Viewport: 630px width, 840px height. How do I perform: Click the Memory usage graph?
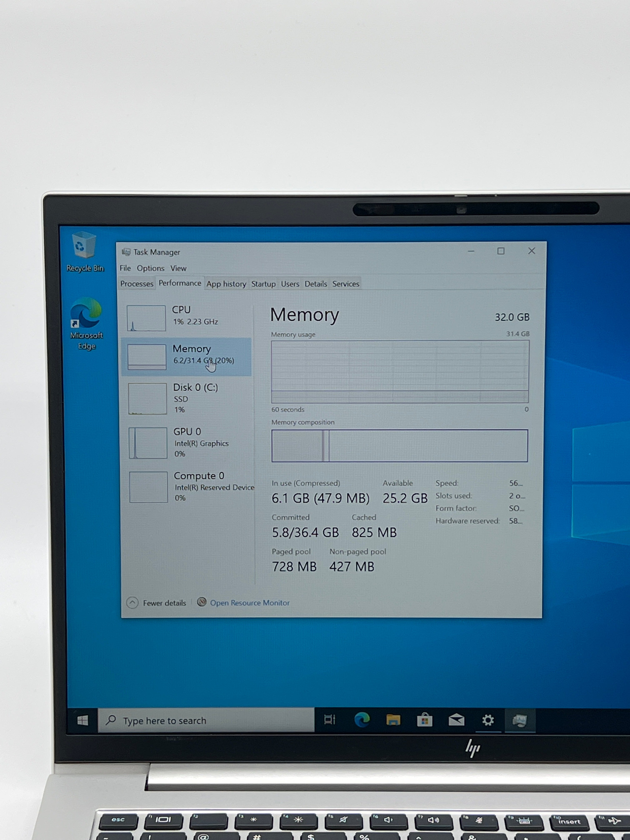click(x=400, y=371)
